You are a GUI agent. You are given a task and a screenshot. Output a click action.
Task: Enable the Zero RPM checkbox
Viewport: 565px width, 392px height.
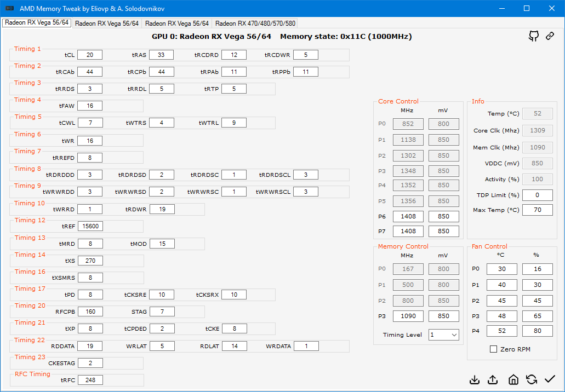[x=493, y=349]
